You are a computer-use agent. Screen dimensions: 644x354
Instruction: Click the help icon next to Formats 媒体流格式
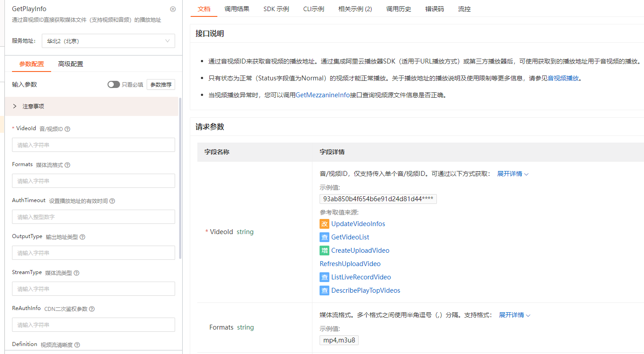pyautogui.click(x=68, y=165)
